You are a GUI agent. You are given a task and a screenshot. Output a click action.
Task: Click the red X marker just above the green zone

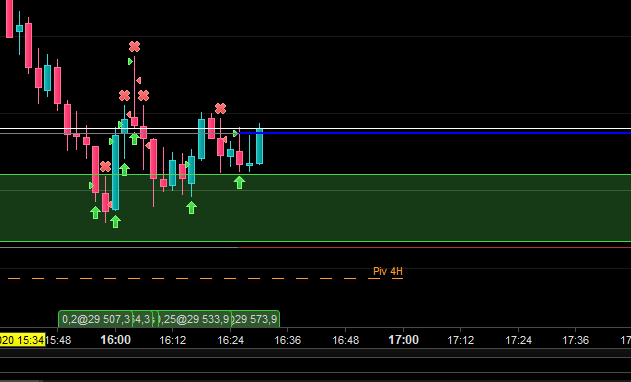pos(105,166)
